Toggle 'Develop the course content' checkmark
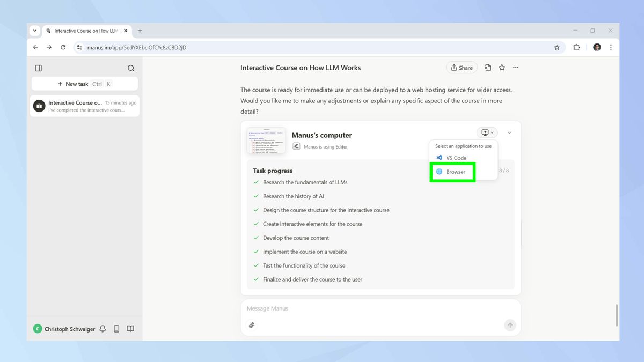 pyautogui.click(x=256, y=238)
